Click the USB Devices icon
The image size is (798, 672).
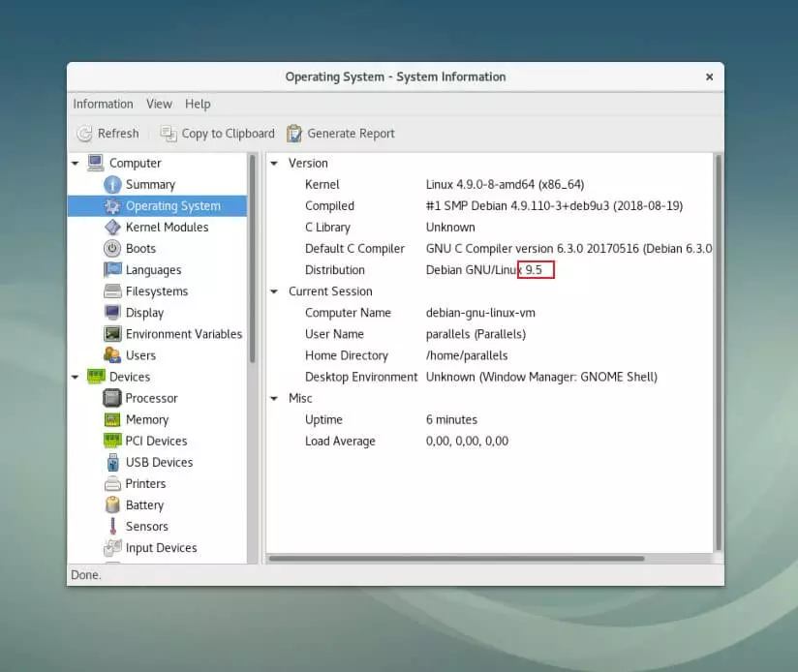112,462
